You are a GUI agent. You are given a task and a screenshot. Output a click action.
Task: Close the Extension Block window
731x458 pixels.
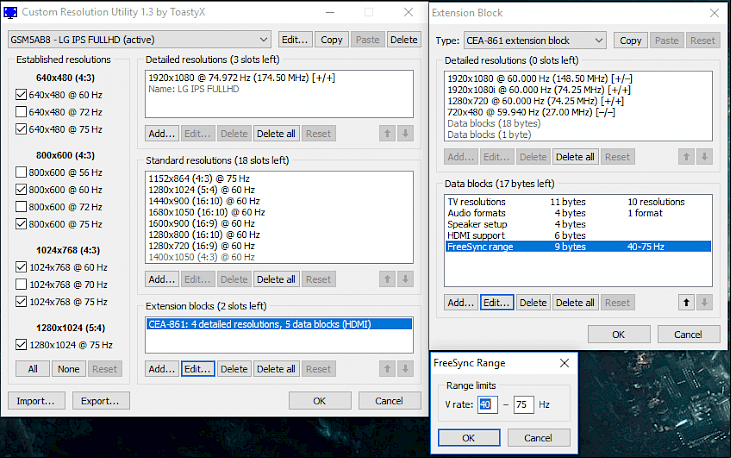[714, 13]
